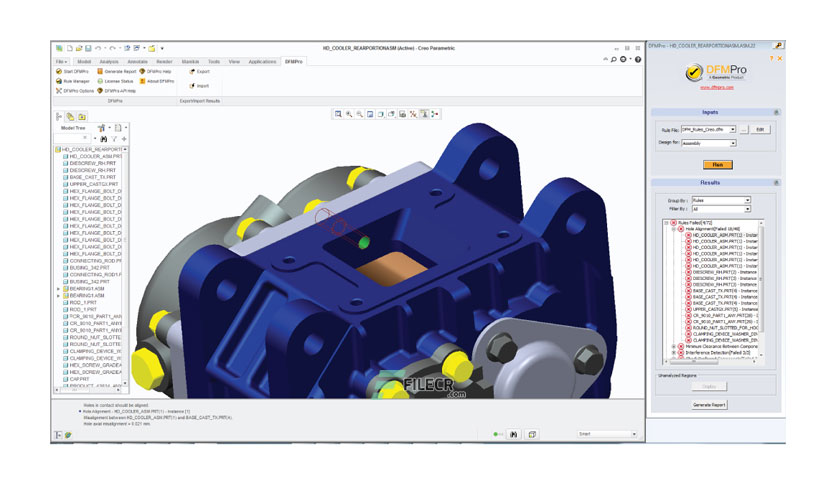The width and height of the screenshot is (836, 484).
Task: Switch to Folder Browser navigator tab
Action: click(x=70, y=116)
